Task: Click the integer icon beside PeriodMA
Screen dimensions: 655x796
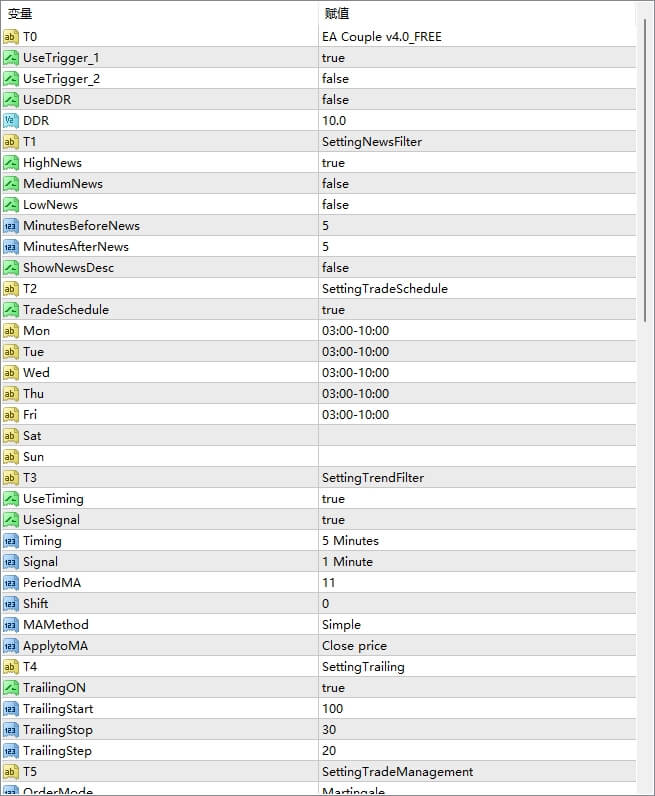Action: point(11,583)
